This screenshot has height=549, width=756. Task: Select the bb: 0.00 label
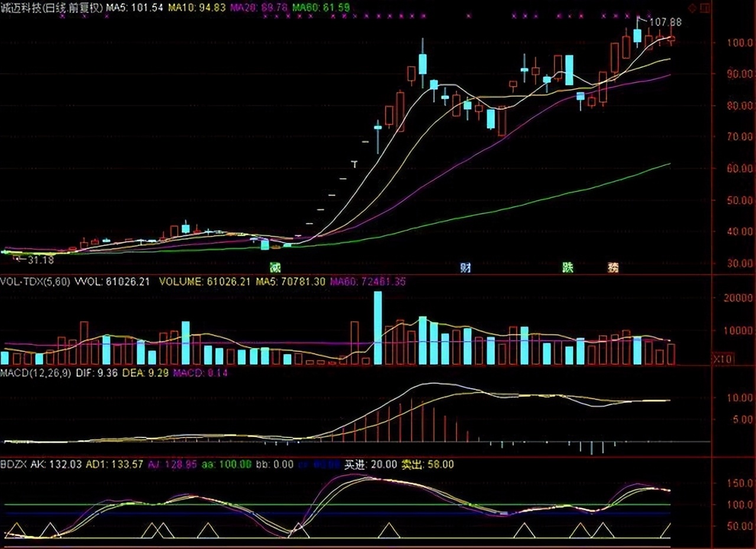click(x=275, y=465)
